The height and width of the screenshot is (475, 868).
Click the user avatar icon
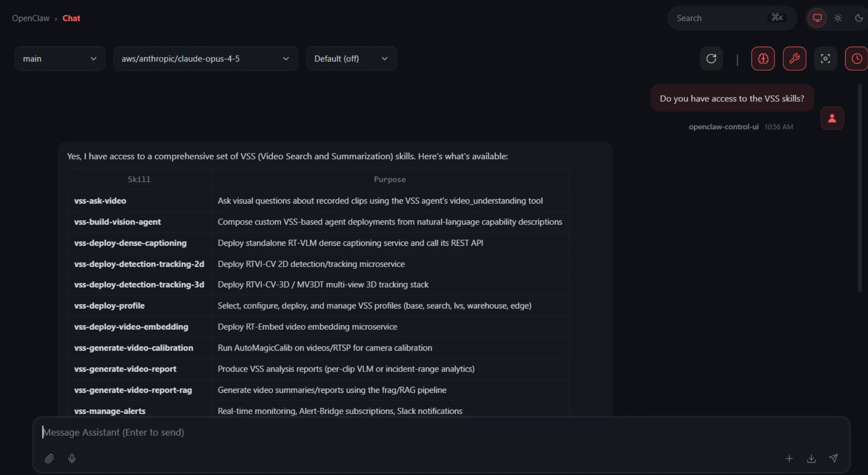coord(832,118)
